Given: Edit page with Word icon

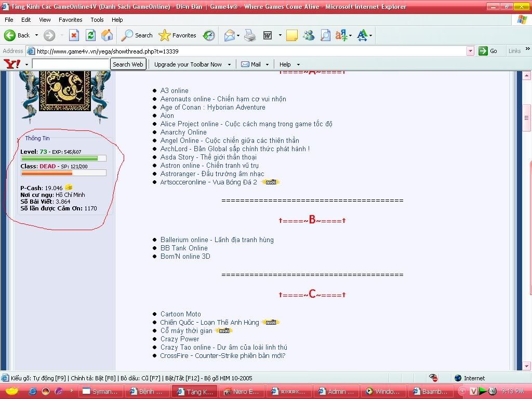Looking at the screenshot, I should 268,35.
